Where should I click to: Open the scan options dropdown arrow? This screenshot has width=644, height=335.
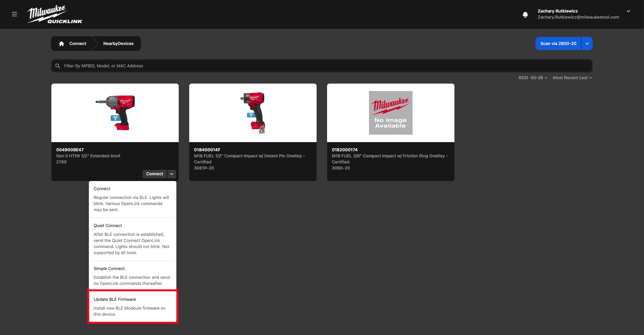point(587,44)
